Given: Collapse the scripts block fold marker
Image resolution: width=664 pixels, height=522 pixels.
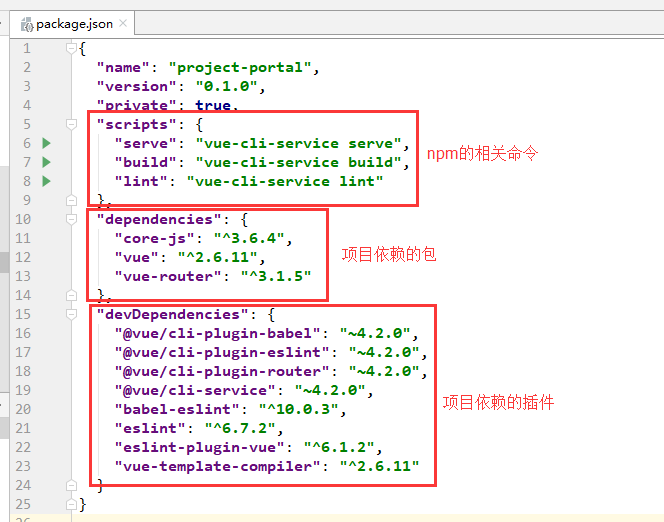Looking at the screenshot, I should 71,124.
